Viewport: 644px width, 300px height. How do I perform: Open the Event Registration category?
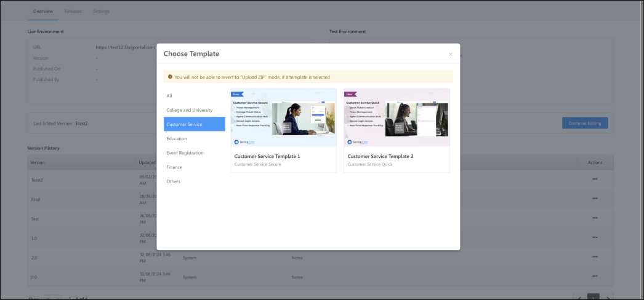pyautogui.click(x=195, y=153)
